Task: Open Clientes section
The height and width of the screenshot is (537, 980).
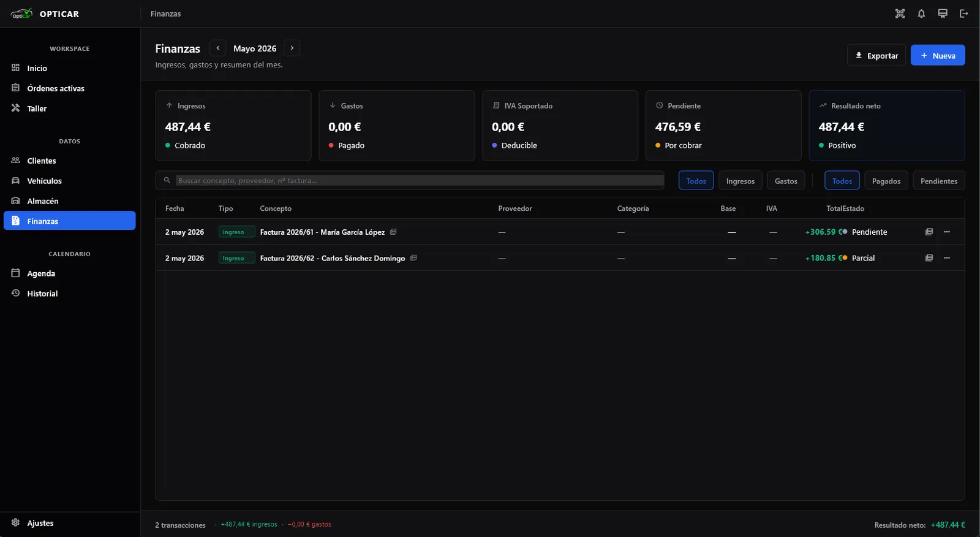Action: 70,161
